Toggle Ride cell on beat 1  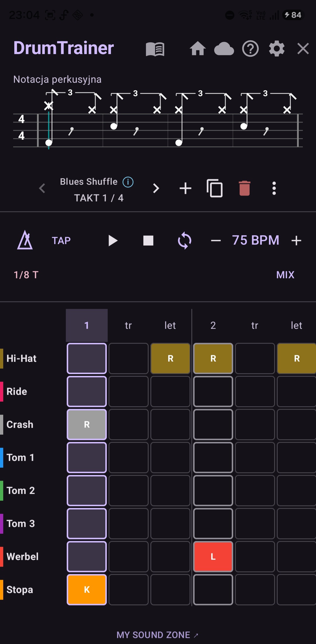[x=87, y=391]
